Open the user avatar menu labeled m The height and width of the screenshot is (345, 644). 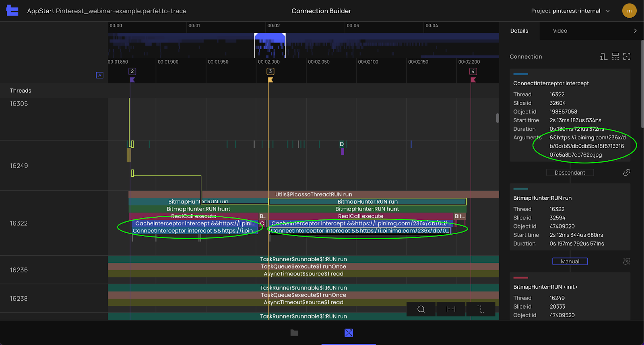629,11
